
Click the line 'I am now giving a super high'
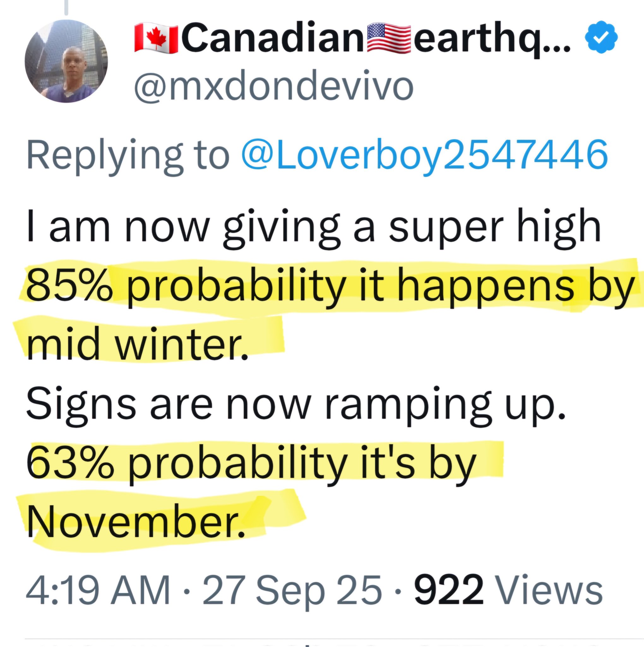[313, 225]
